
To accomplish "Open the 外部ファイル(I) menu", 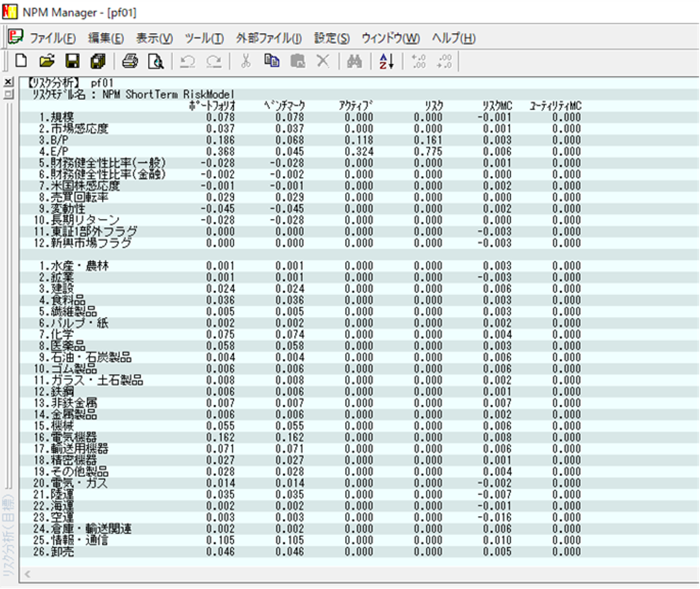I will click(268, 38).
